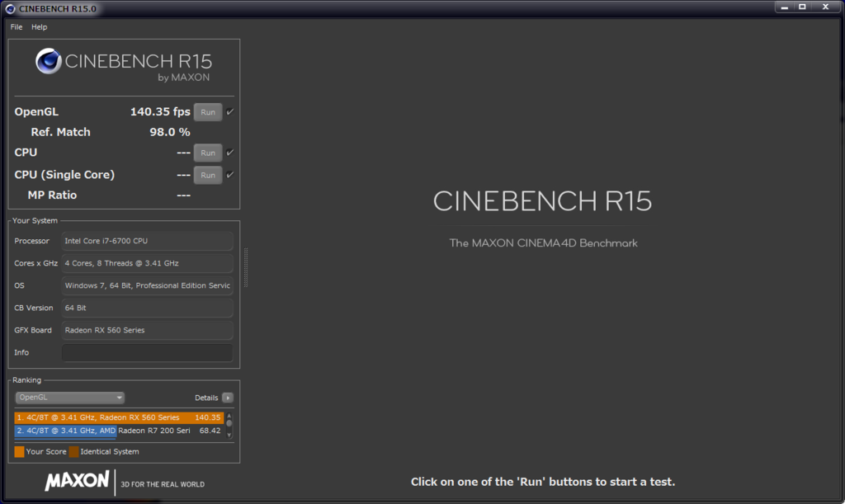The image size is (845, 504).
Task: Toggle the CPU (Single Core) checkmark
Action: point(230,175)
